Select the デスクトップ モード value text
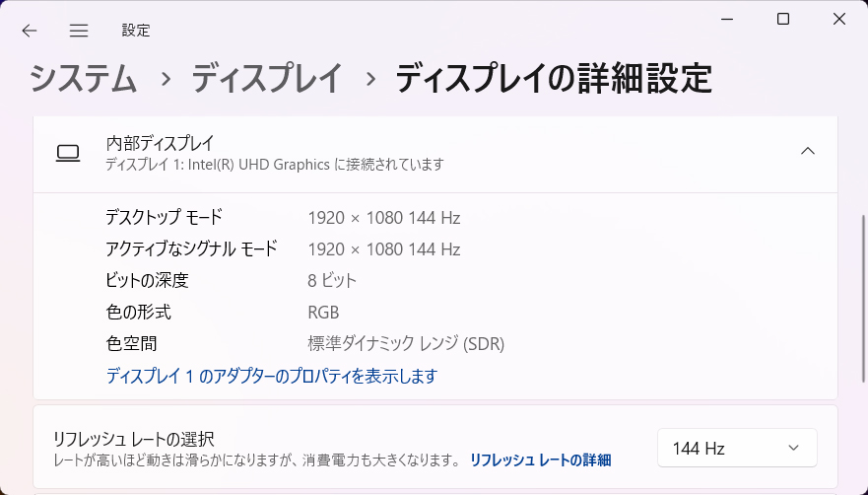 (383, 218)
